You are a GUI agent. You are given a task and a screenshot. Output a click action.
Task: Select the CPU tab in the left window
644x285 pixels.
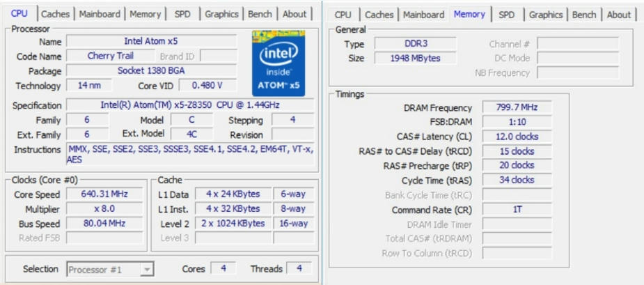[x=19, y=13]
